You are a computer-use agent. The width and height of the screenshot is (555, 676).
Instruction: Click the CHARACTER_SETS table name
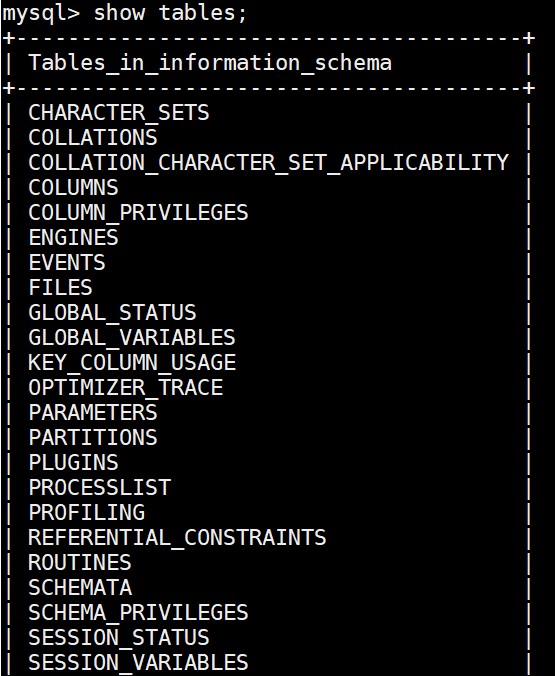pos(119,113)
